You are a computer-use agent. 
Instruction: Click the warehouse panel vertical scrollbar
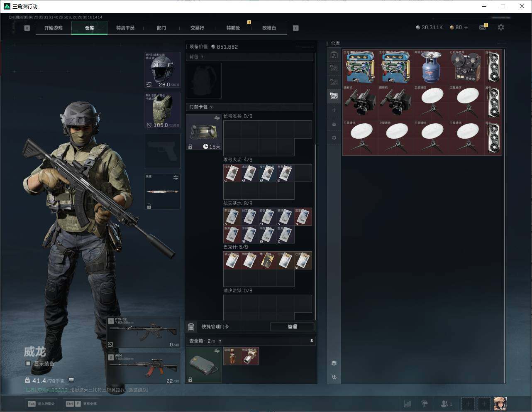[505, 216]
